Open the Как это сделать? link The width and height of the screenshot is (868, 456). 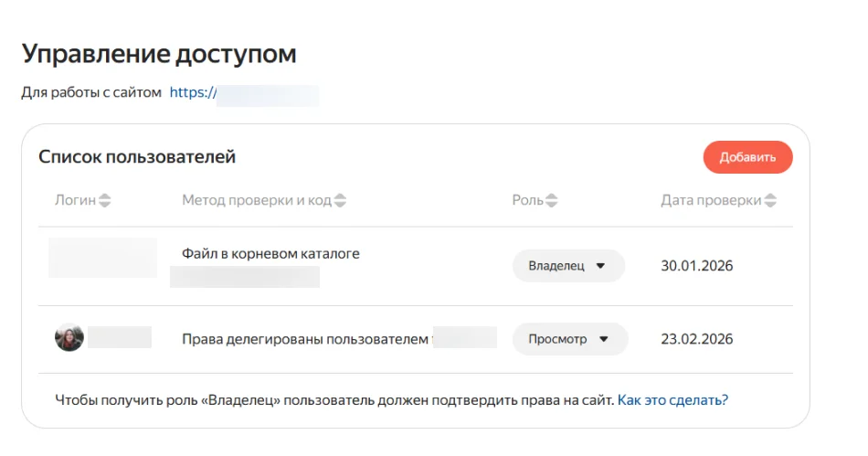[672, 400]
